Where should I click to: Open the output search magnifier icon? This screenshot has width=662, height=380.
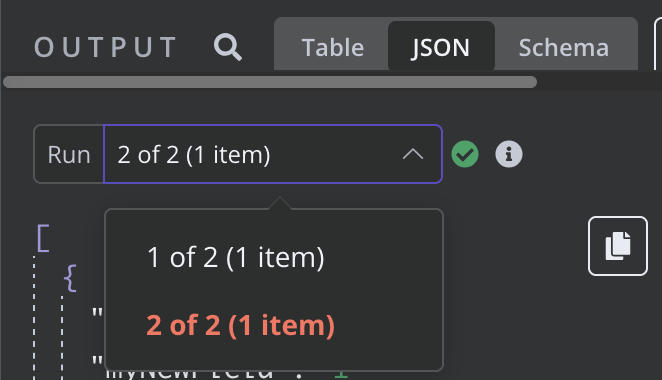(x=228, y=47)
